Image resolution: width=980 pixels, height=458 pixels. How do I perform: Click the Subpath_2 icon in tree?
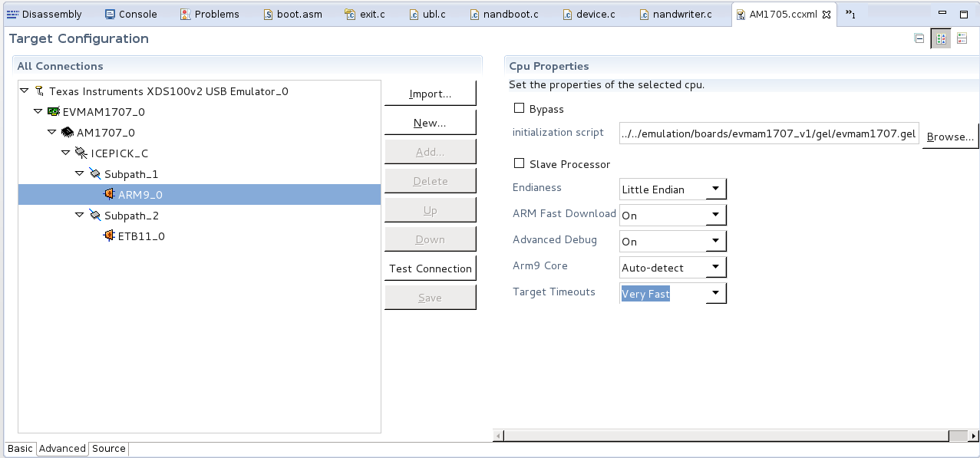[x=95, y=216]
